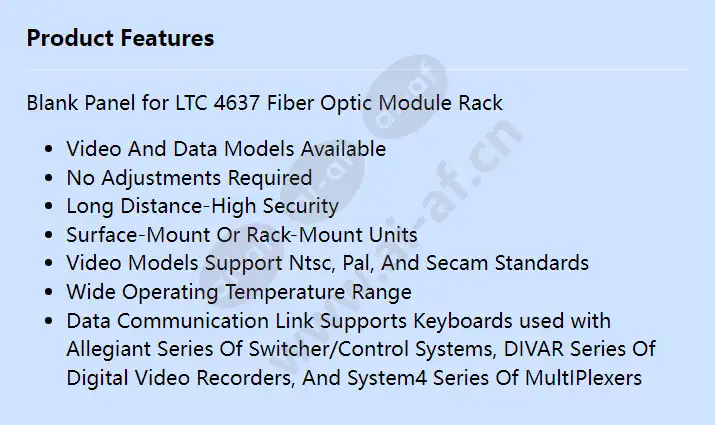Click the Product Features heading
The width and height of the screenshot is (715, 425).
point(120,38)
